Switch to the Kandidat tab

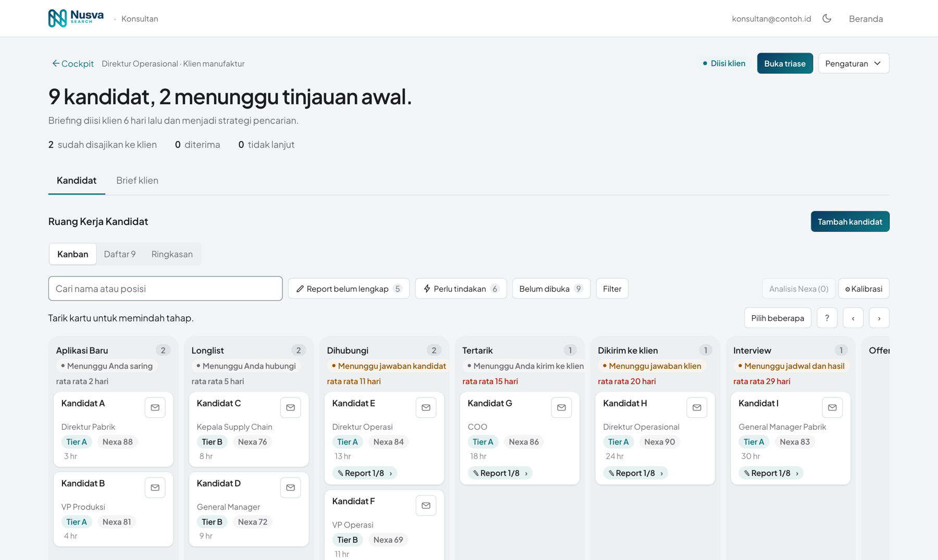(77, 180)
